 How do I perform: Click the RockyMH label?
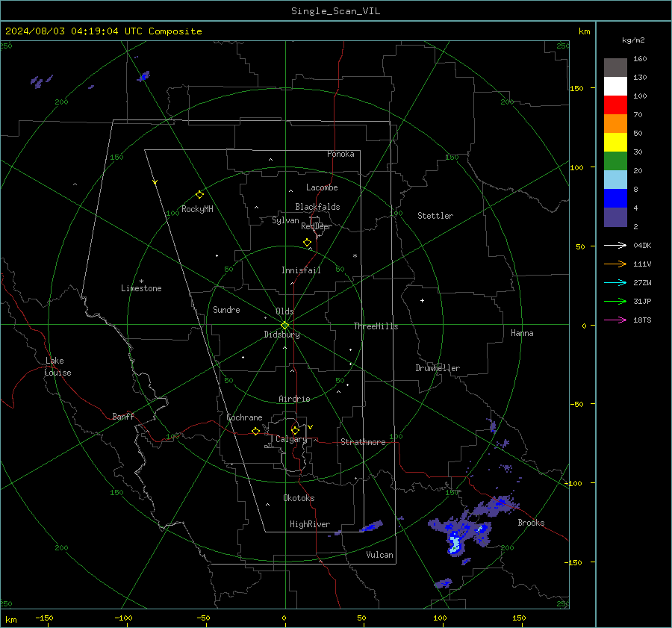pos(197,209)
